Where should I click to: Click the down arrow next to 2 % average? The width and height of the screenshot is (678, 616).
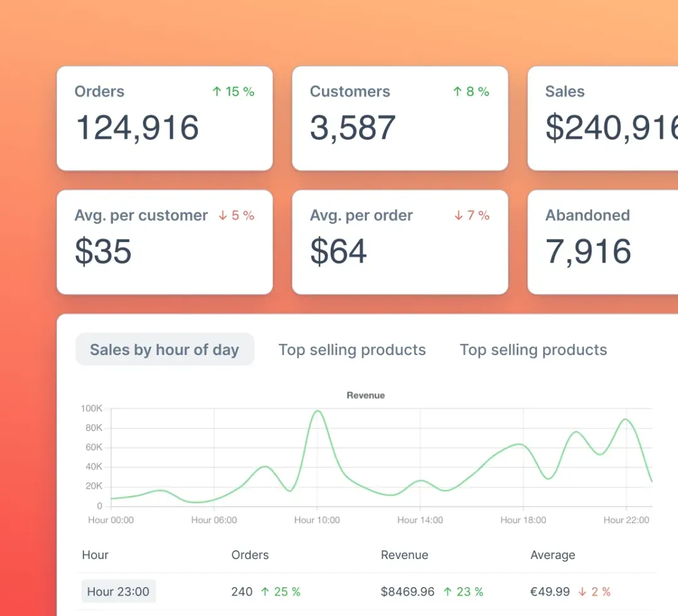(x=583, y=592)
